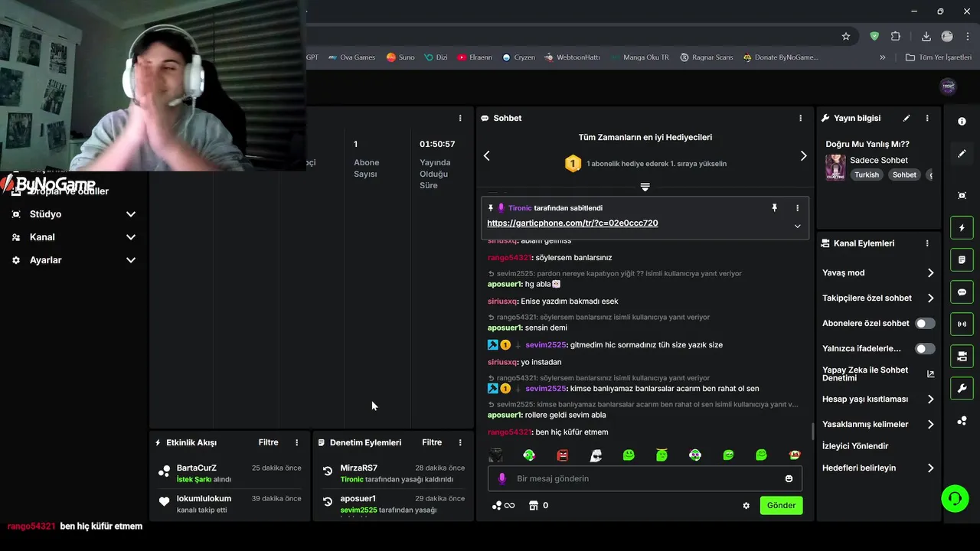The height and width of the screenshot is (551, 980).
Task: Open Ova Games bookmark
Action: click(351, 57)
